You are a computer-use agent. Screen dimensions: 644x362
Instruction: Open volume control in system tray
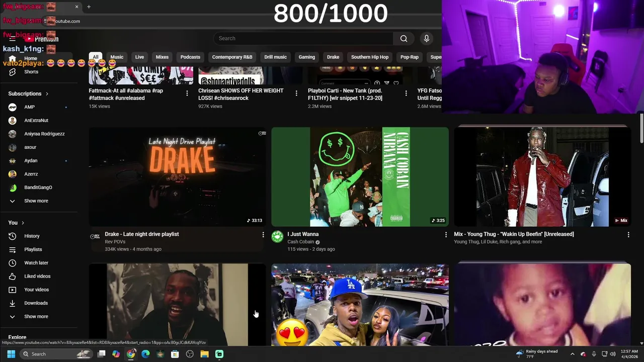click(613, 354)
